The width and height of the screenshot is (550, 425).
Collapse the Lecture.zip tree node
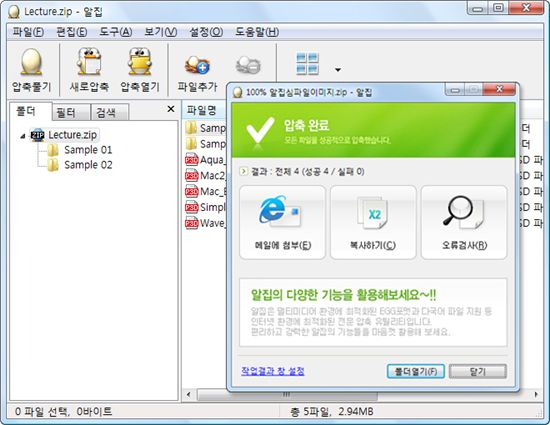pyautogui.click(x=23, y=136)
